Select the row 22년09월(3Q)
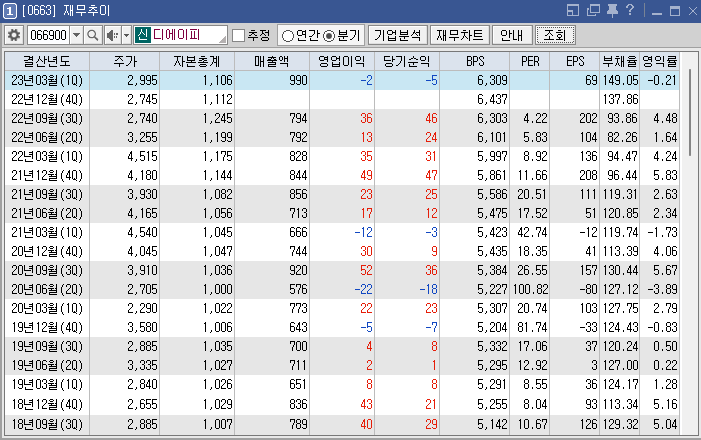Screen dimensions: 701x440 pos(342,118)
